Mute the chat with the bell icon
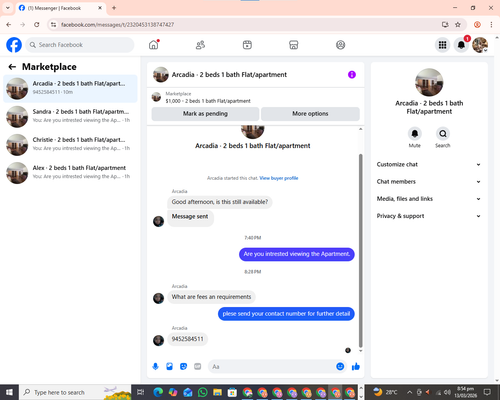Screen dimensions: 500x400 [414, 134]
